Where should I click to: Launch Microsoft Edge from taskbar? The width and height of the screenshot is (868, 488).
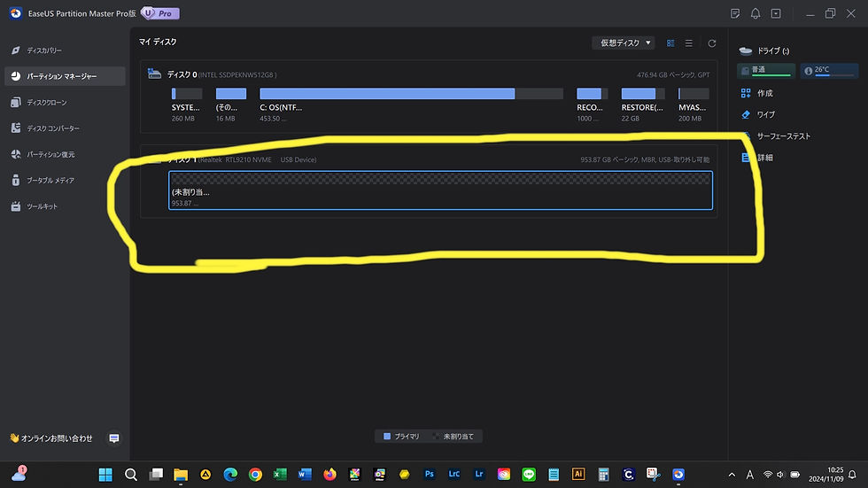coord(230,474)
